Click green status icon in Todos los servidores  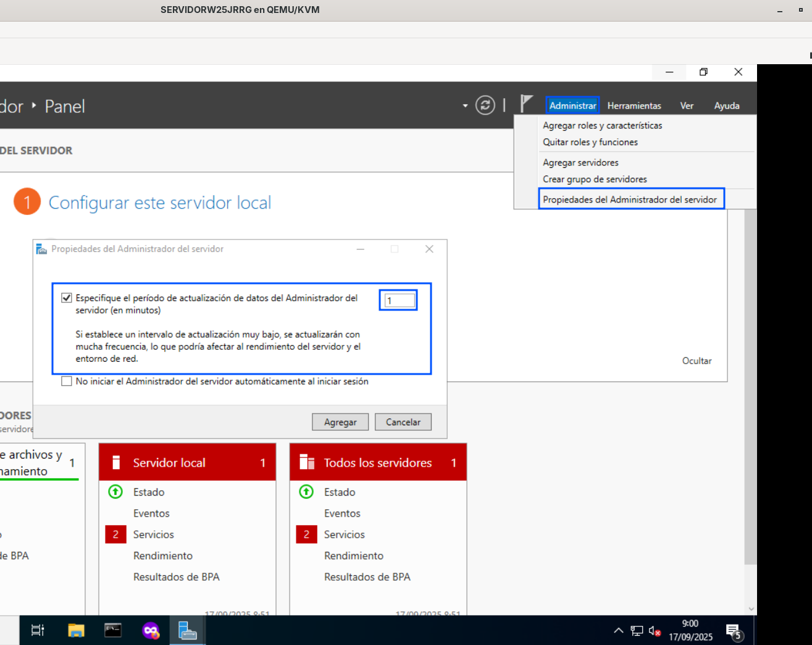click(x=306, y=492)
